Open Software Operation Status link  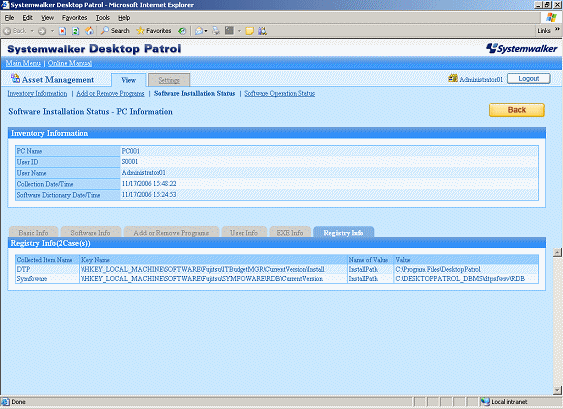tap(280, 93)
